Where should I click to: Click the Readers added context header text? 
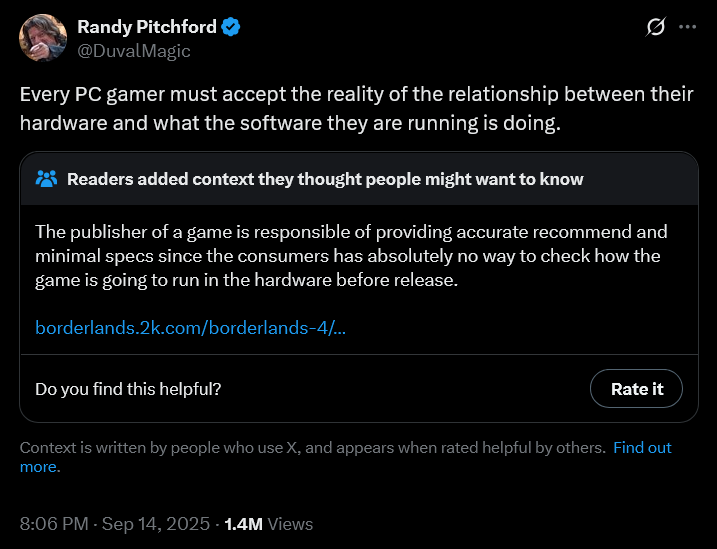click(x=325, y=179)
